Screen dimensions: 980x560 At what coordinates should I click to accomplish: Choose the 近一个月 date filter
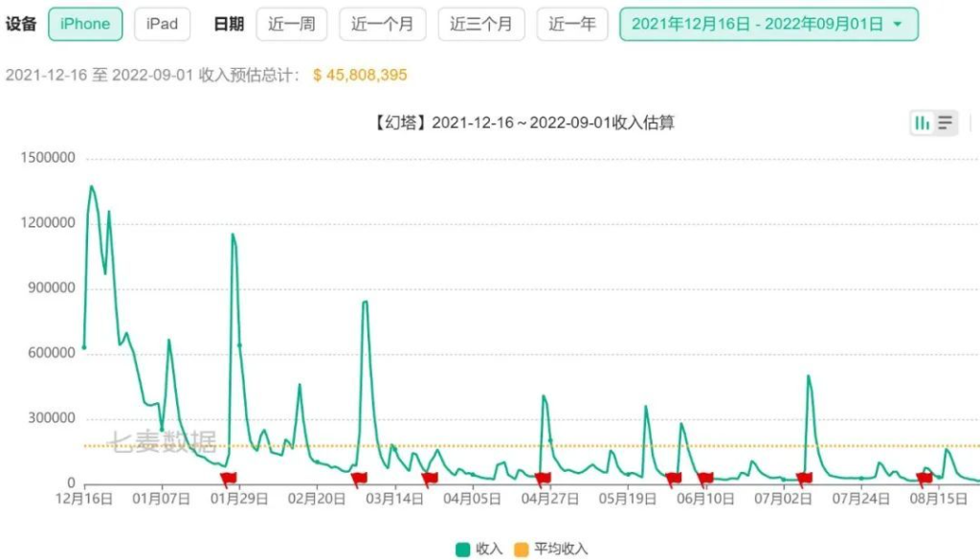pyautogui.click(x=383, y=24)
